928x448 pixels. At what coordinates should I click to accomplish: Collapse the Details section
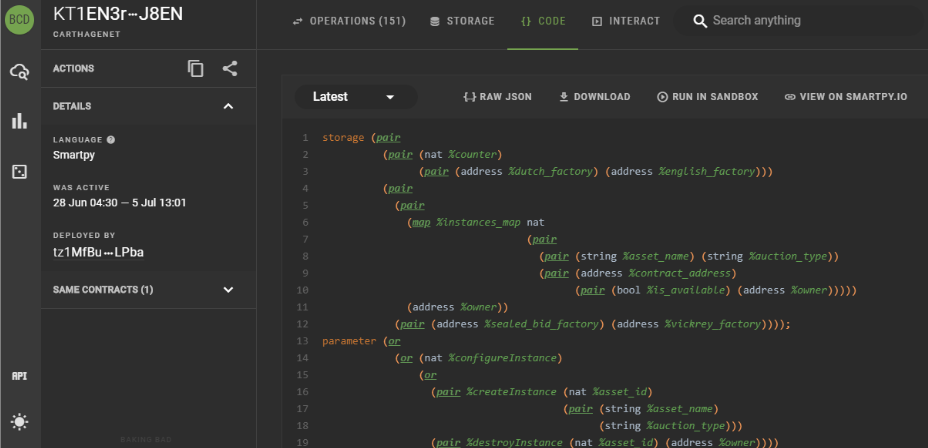coord(228,107)
